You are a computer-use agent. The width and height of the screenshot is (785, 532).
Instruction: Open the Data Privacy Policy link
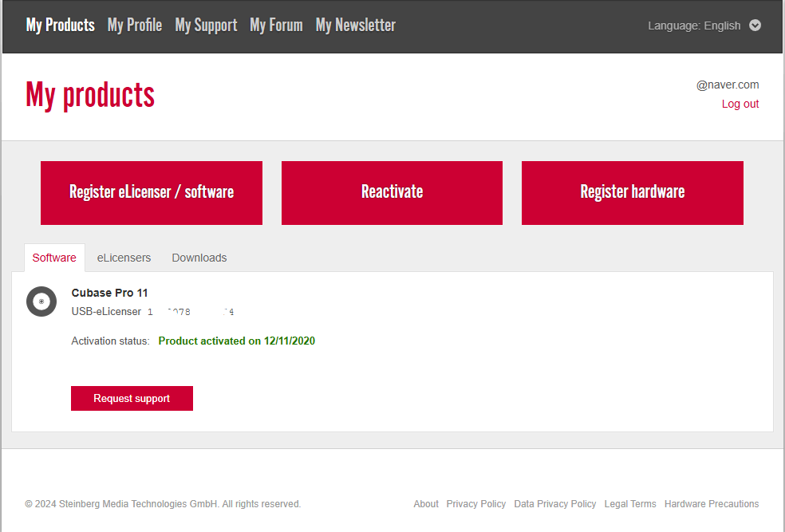coord(555,504)
